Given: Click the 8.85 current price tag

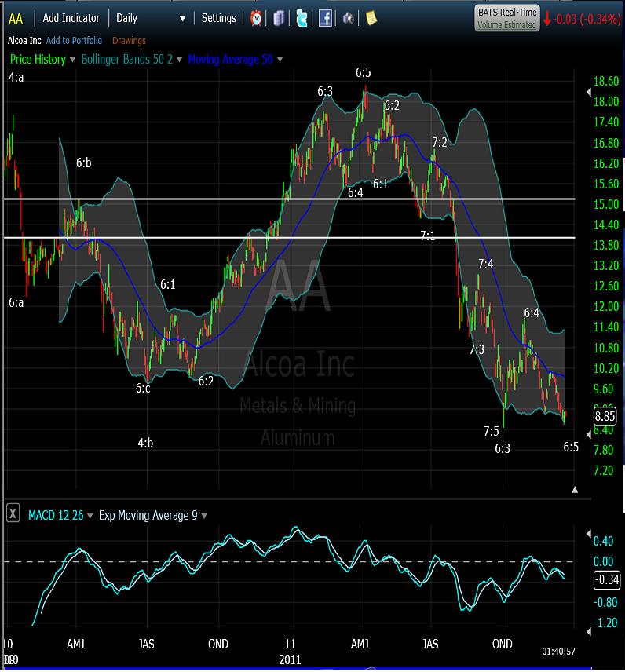Looking at the screenshot, I should pyautogui.click(x=605, y=416).
